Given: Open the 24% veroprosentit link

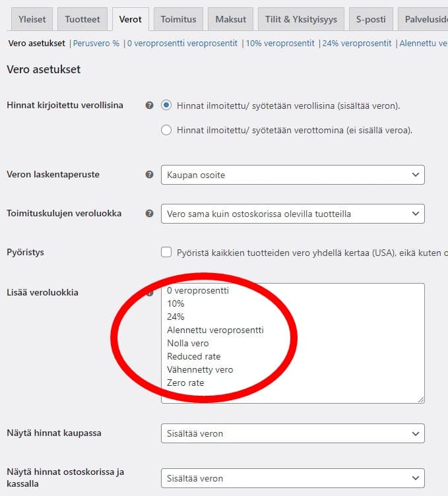Looking at the screenshot, I should [x=357, y=44].
